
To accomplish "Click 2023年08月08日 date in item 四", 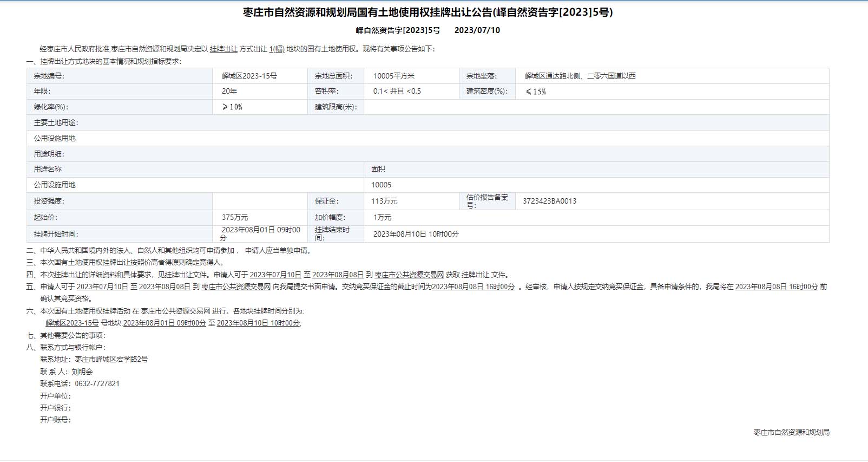I will pos(338,275).
